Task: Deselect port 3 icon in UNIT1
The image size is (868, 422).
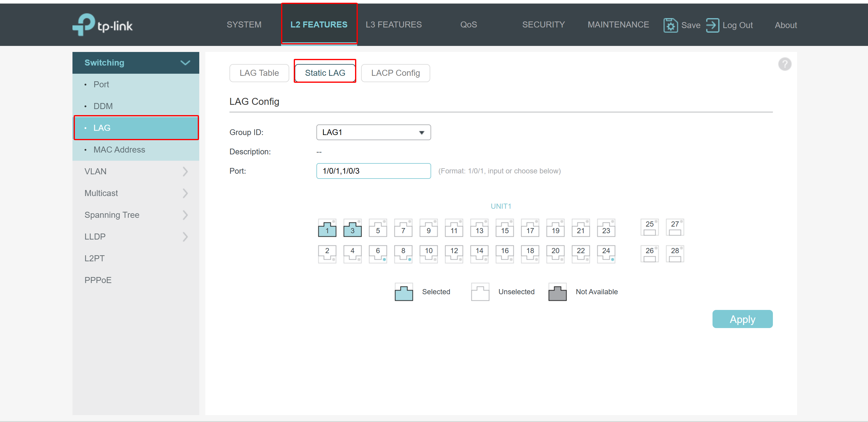Action: [x=352, y=228]
